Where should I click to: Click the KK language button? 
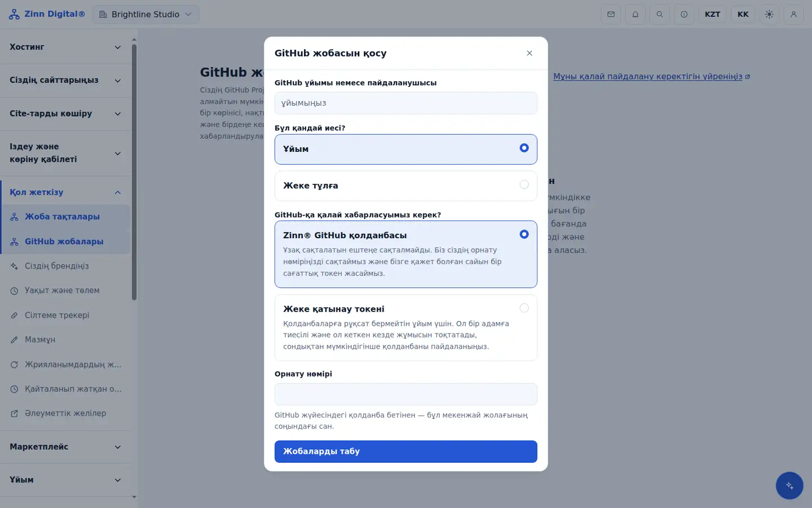pyautogui.click(x=743, y=14)
